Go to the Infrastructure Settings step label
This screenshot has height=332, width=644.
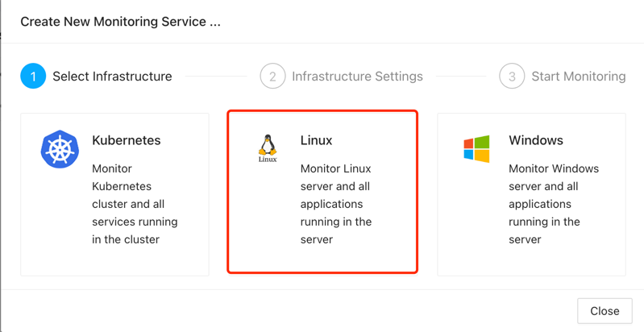357,77
